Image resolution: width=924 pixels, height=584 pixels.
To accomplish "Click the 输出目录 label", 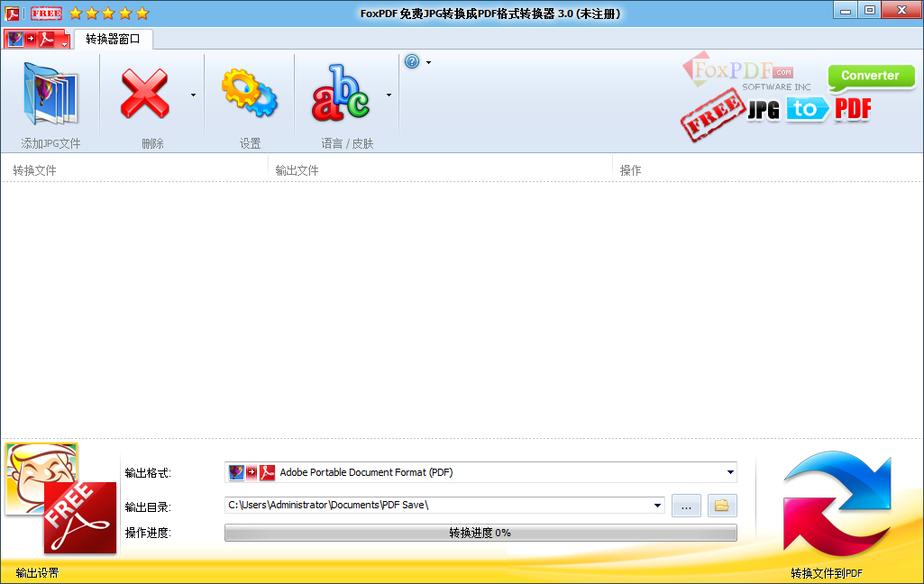I will pos(148,506).
